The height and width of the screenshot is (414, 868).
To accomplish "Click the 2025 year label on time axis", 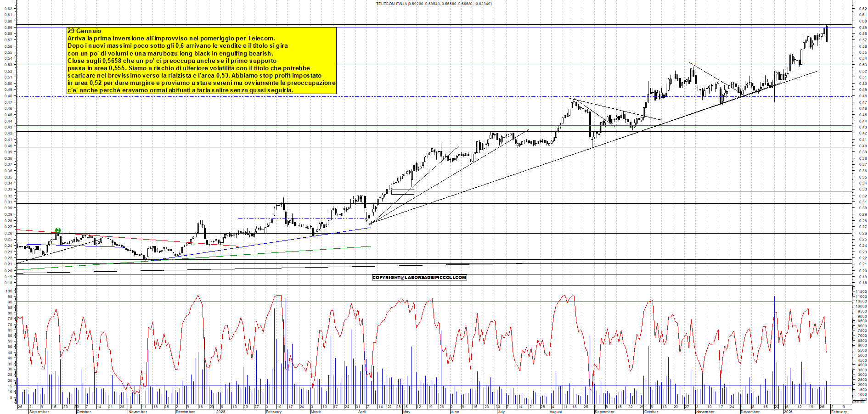I will coord(221,412).
